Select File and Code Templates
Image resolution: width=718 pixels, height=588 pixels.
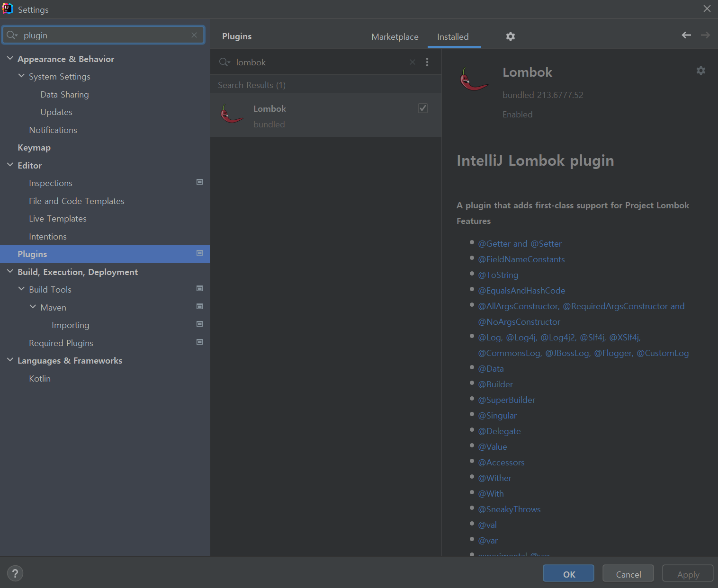click(77, 201)
